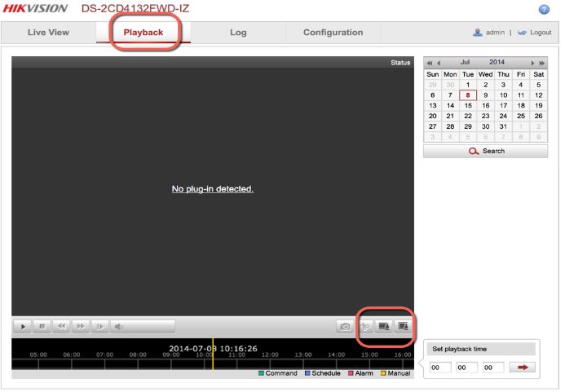
Task: Open the help question-mark icon
Action: click(x=544, y=9)
